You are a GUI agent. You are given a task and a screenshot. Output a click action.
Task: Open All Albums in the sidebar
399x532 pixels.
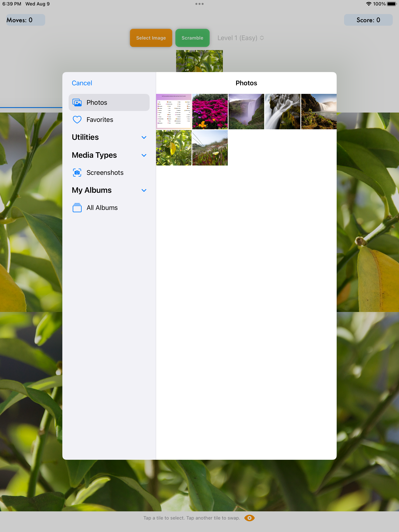pos(109,208)
